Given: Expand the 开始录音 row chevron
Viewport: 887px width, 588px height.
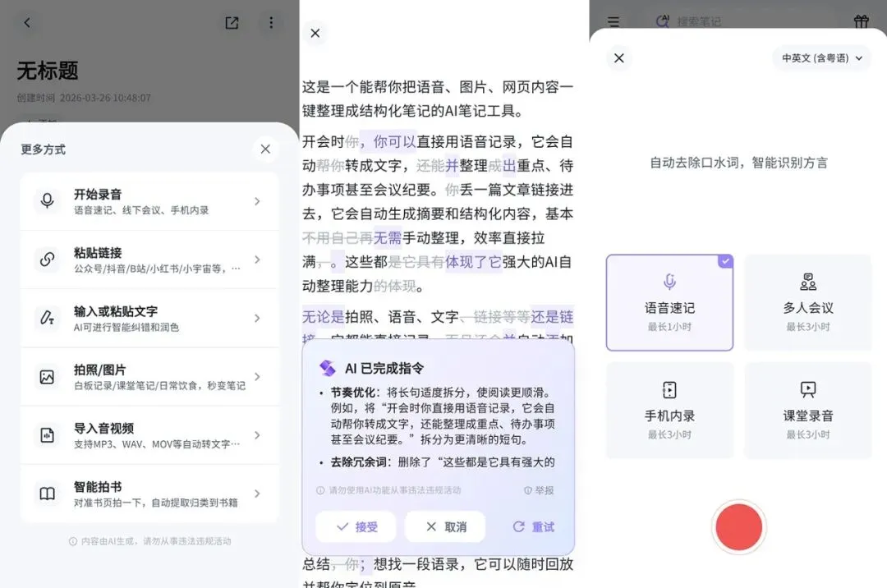Looking at the screenshot, I should (257, 201).
